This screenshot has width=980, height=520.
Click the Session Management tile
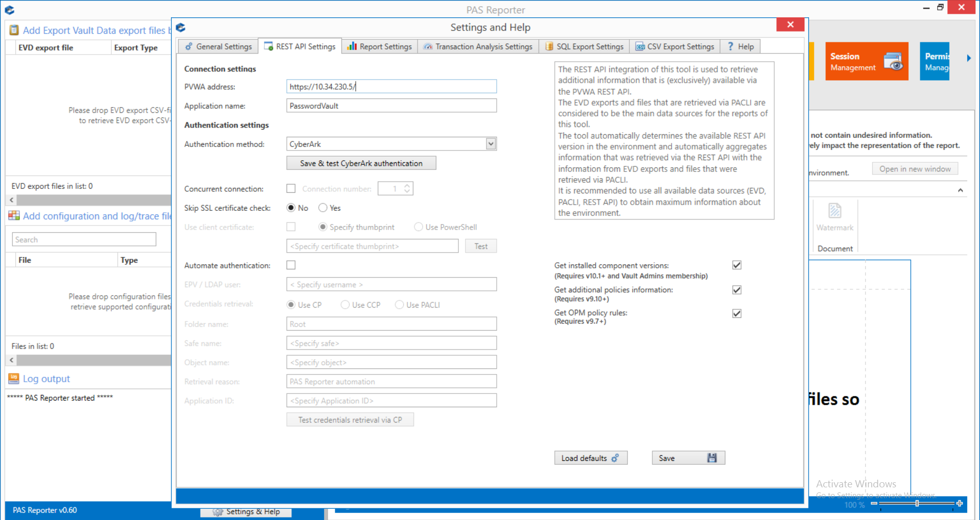(x=867, y=61)
